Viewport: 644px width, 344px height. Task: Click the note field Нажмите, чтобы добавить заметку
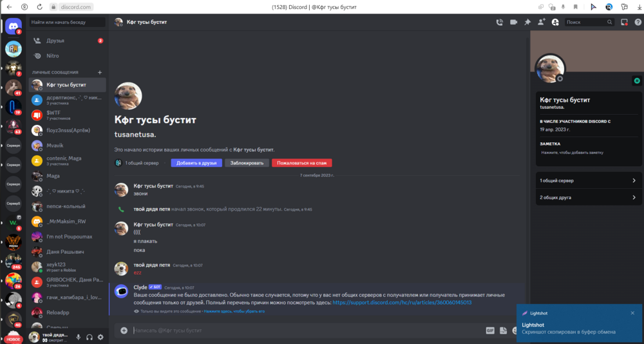point(572,153)
